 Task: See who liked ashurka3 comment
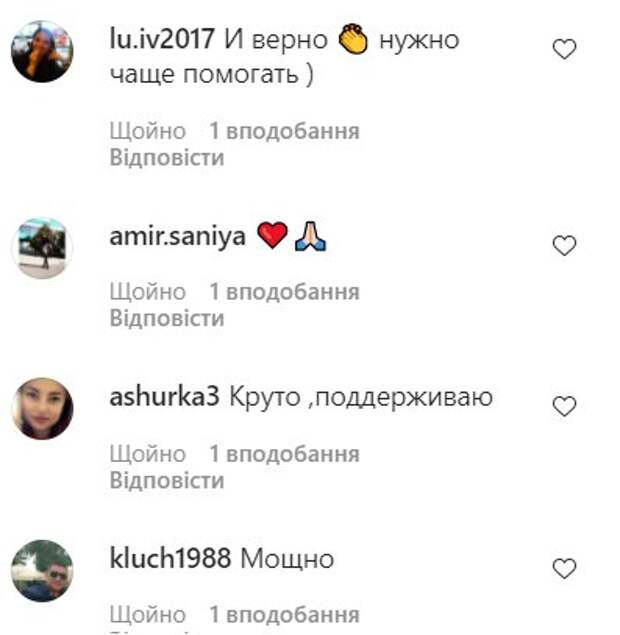[x=284, y=454]
